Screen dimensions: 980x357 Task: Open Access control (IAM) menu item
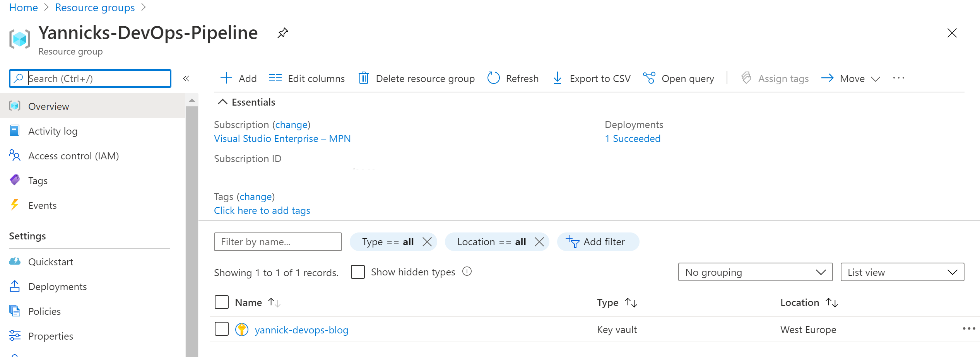(x=73, y=156)
